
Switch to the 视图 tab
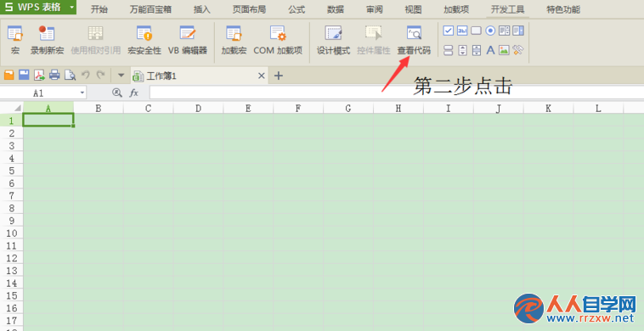(413, 9)
